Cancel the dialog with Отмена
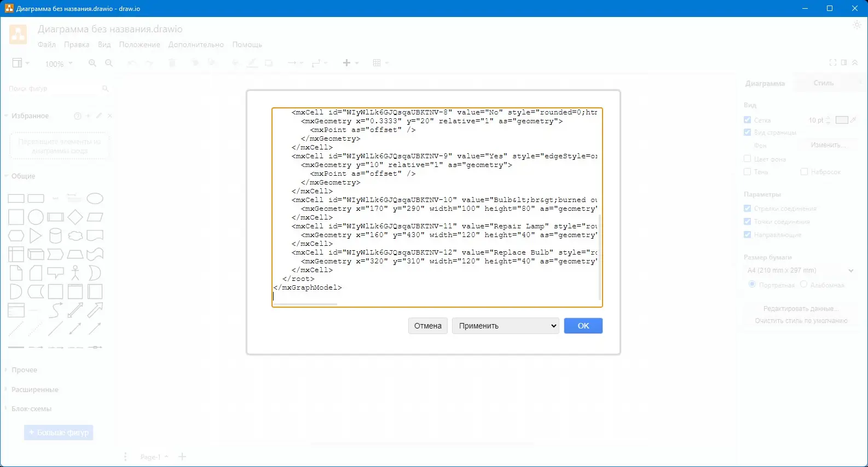This screenshot has width=868, height=467. pyautogui.click(x=428, y=326)
